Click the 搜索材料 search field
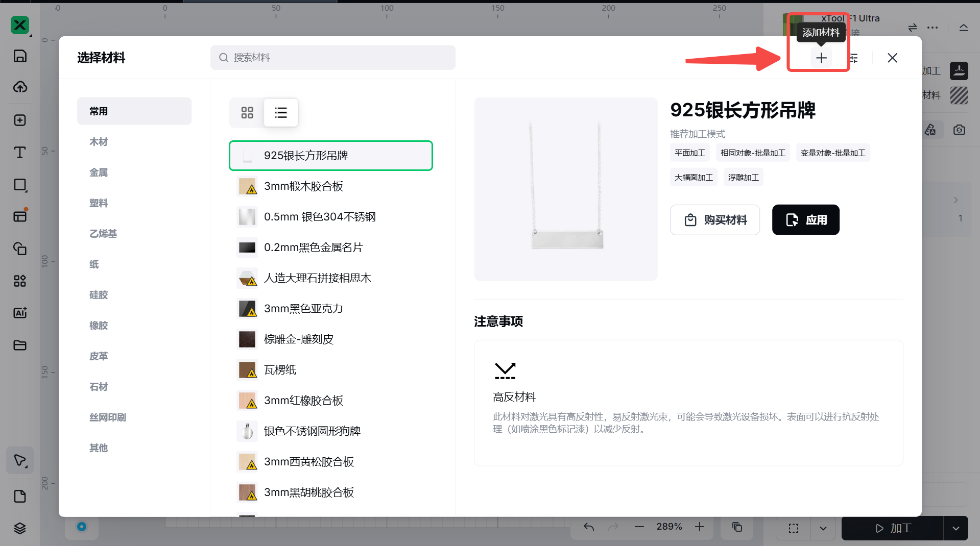This screenshot has width=980, height=546. pos(333,58)
